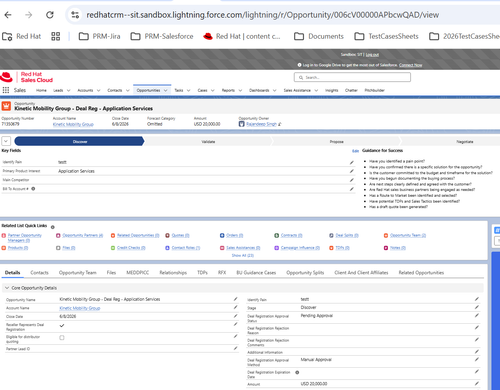Switch to the MEDDPICC tab
Image resolution: width=500 pixels, height=390 pixels.
click(x=138, y=273)
